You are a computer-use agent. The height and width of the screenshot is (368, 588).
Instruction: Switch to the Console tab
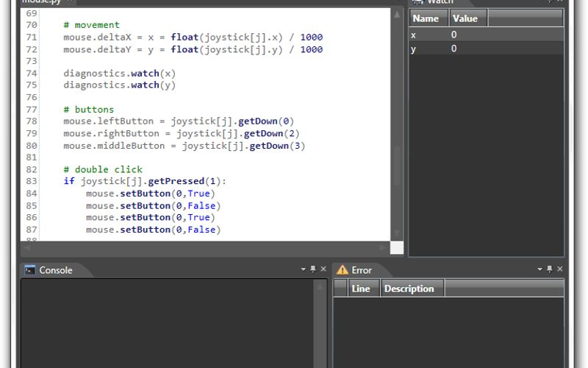pos(55,270)
